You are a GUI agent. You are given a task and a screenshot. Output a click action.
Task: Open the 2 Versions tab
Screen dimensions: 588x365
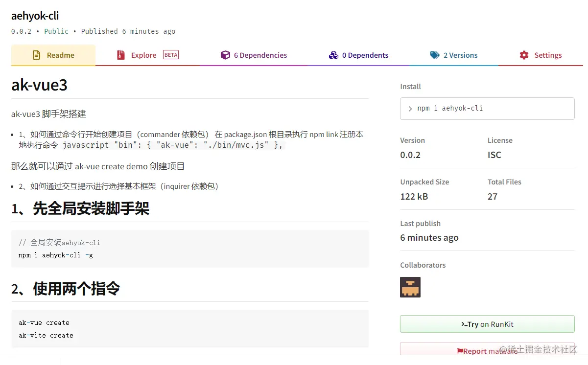click(x=454, y=55)
